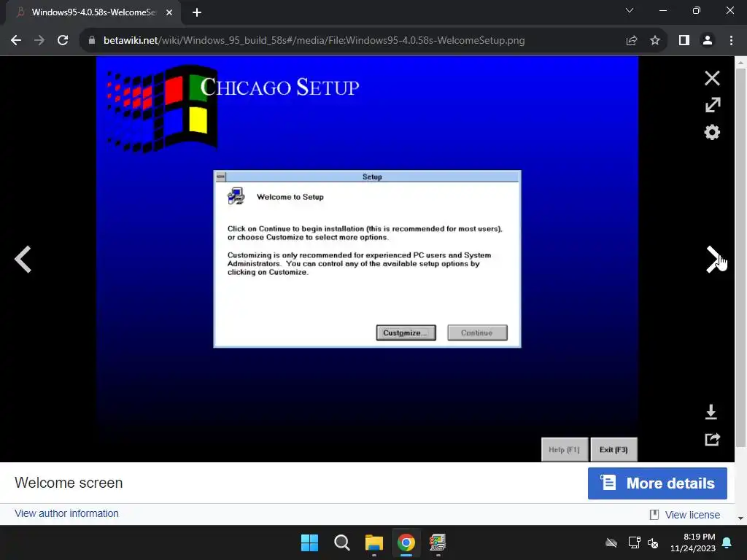The height and width of the screenshot is (560, 747).
Task: Download this file using download icon
Action: 711,412
